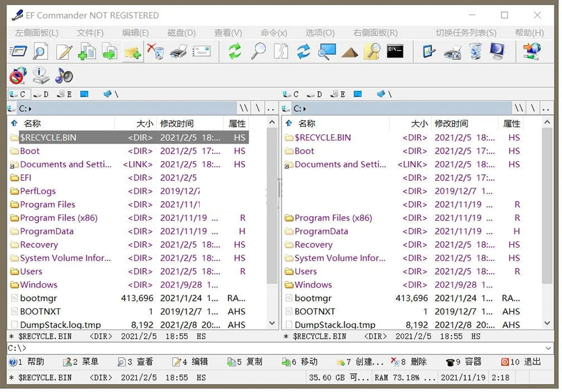This screenshot has width=562, height=392.
Task: Open the command line history dropdown
Action: click(x=548, y=348)
